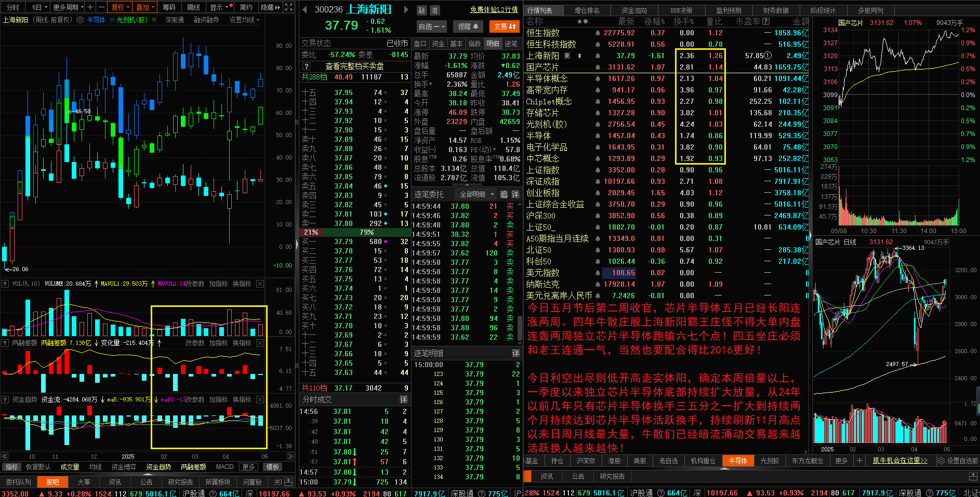This screenshot has height=497, width=980.
Task: Toggle 两融差额 indicator at chart bottom
Action: coord(193,467)
